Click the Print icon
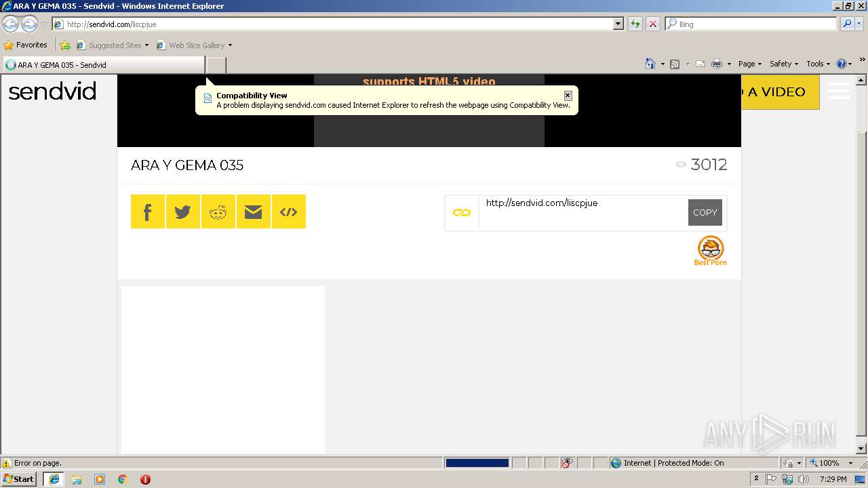Viewport: 868px width, 488px height. click(x=717, y=64)
